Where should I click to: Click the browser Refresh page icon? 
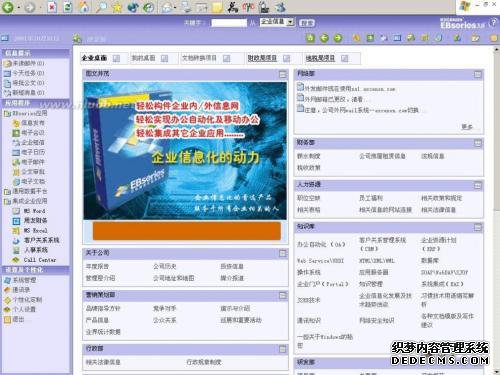pyautogui.click(x=68, y=7)
